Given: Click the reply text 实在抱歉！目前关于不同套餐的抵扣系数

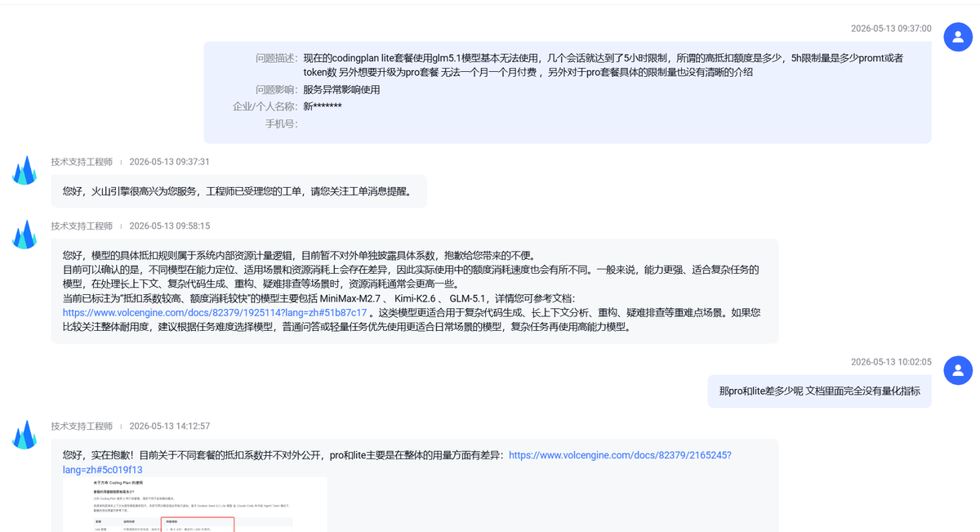Looking at the screenshot, I should pos(286,455).
